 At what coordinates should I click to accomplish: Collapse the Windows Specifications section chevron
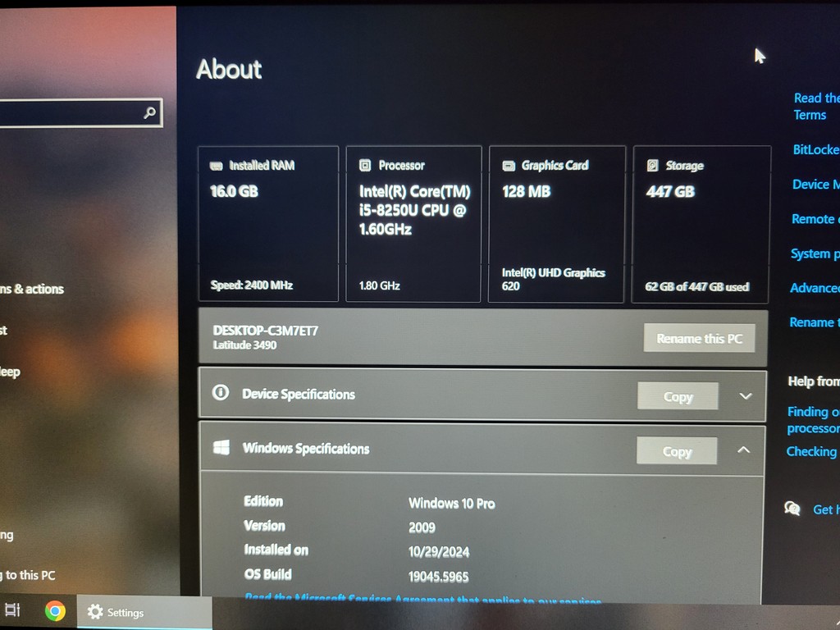(743, 450)
